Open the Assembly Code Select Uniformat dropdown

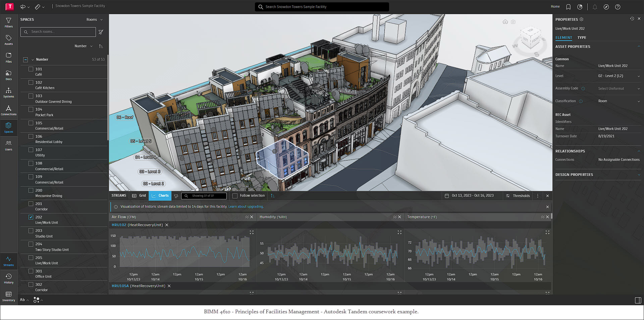click(619, 89)
